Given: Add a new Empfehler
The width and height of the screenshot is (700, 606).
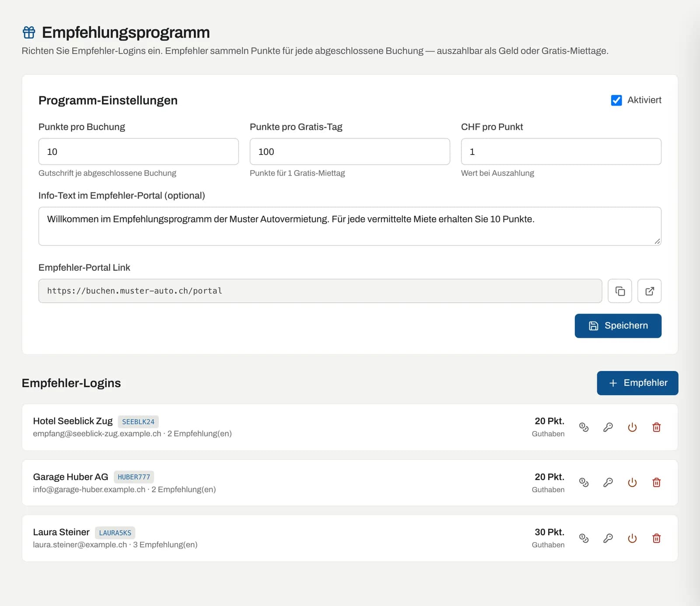Looking at the screenshot, I should click(637, 383).
